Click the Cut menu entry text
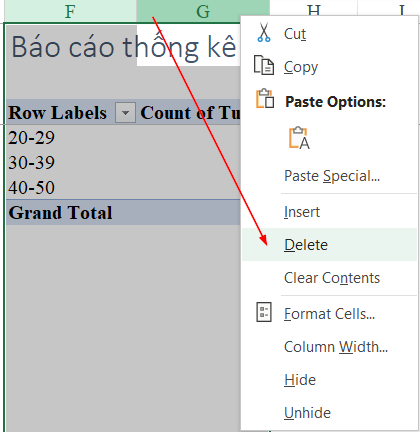 [x=295, y=34]
